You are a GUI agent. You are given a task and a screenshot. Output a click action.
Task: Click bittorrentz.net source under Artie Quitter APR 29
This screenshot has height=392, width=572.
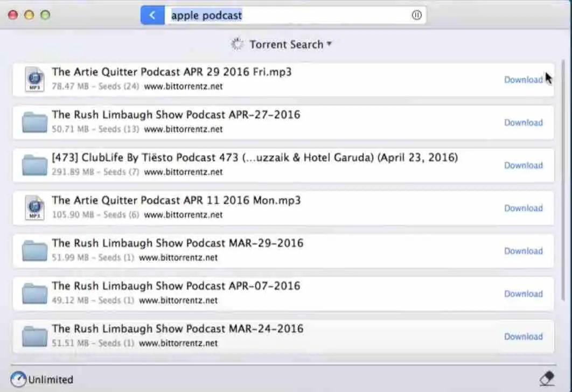tap(183, 86)
